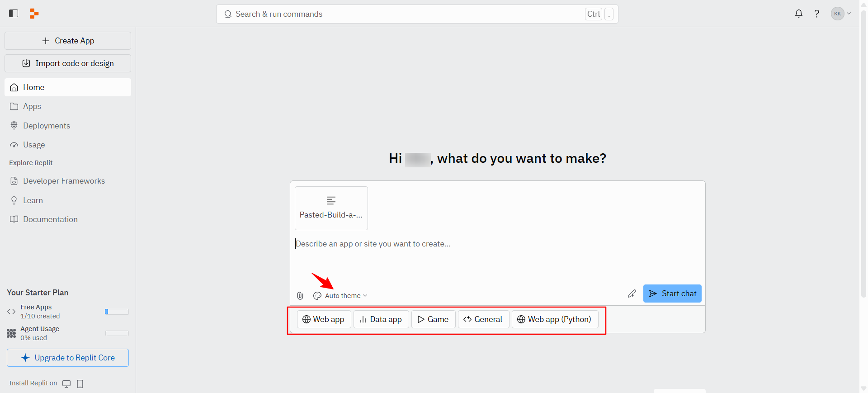The image size is (868, 393).
Task: Click the '1/10 created' text
Action: pos(40,316)
